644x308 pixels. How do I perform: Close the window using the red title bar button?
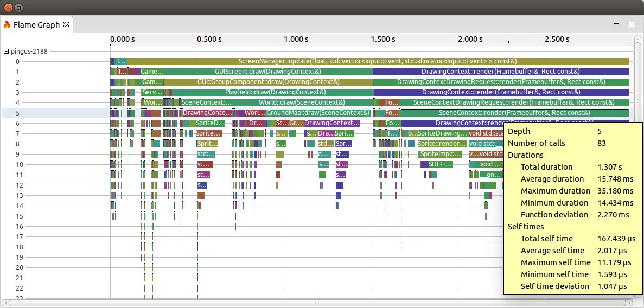click(8, 8)
